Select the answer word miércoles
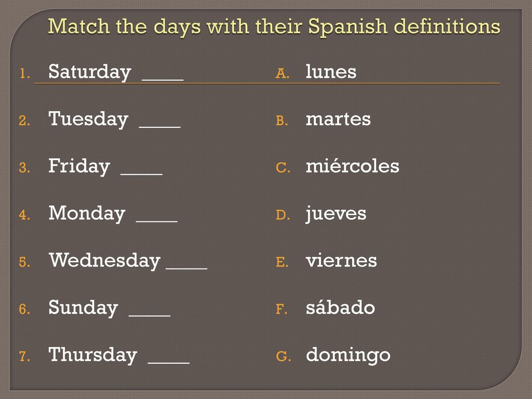The image size is (532, 399). tap(352, 166)
